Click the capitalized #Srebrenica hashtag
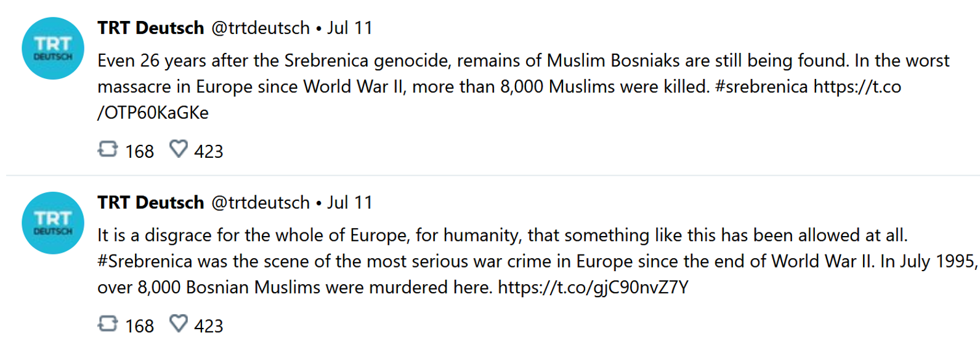Image resolution: width=980 pixels, height=347 pixels. tap(145, 261)
